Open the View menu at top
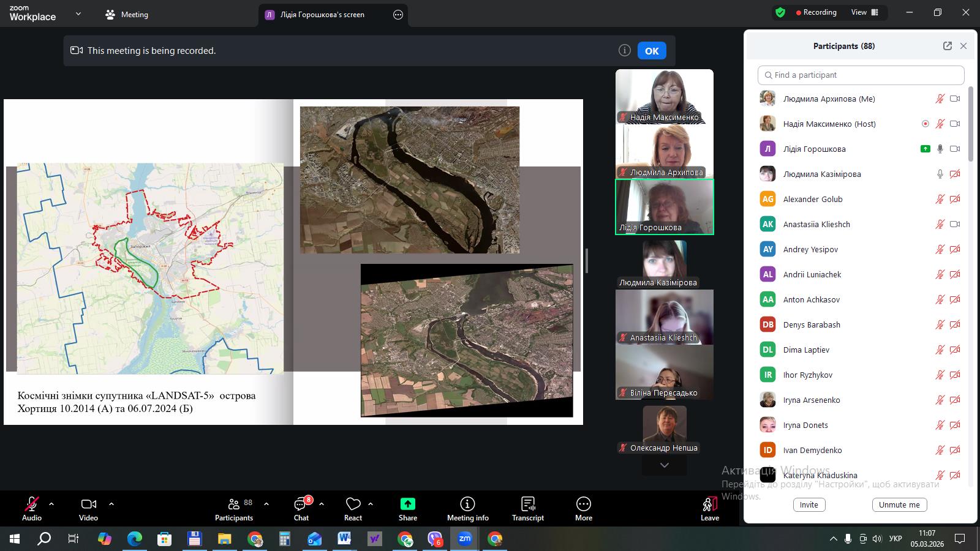Viewport: 980px width, 551px height. 864,12
